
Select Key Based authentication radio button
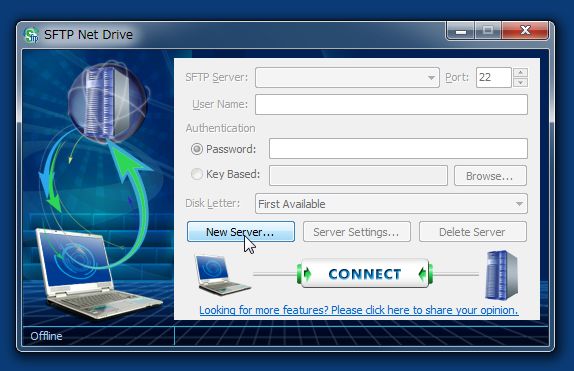pos(197,174)
